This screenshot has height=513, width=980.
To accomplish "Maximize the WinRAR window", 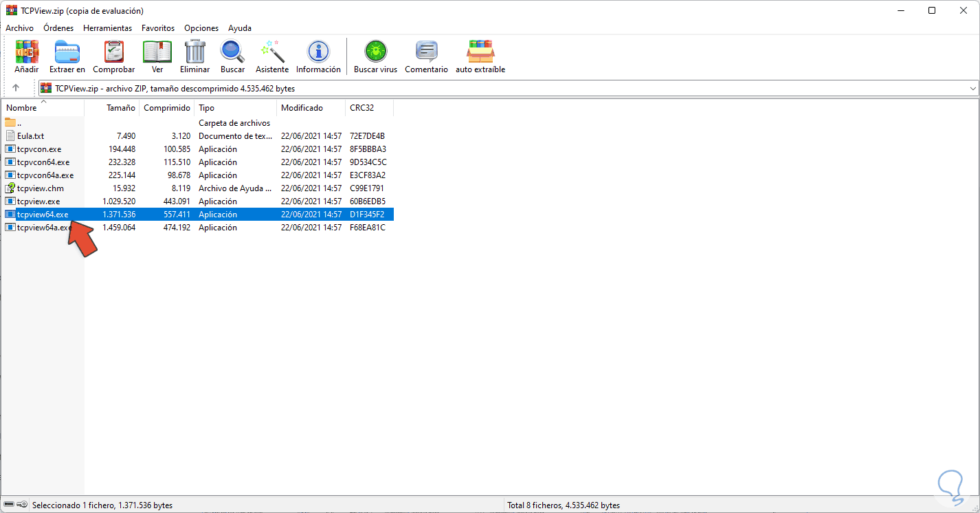I will click(x=932, y=10).
